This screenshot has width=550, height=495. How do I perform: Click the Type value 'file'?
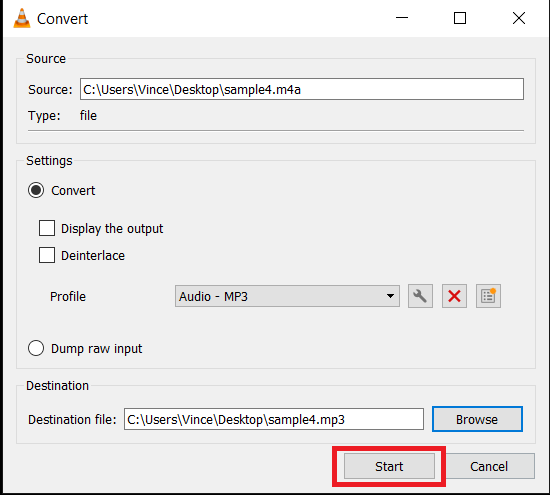88,115
